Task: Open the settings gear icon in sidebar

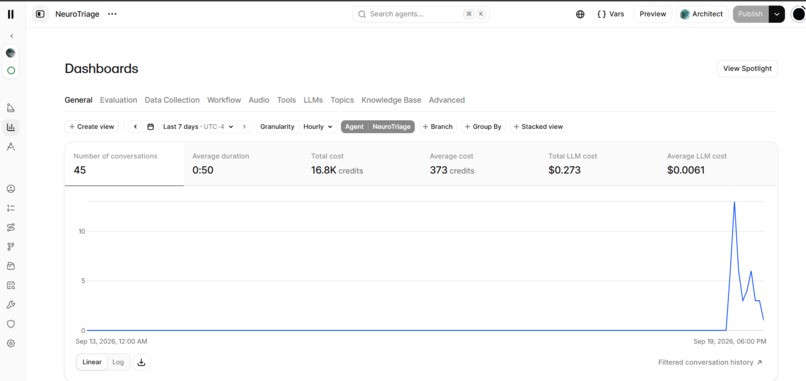Action: point(11,343)
